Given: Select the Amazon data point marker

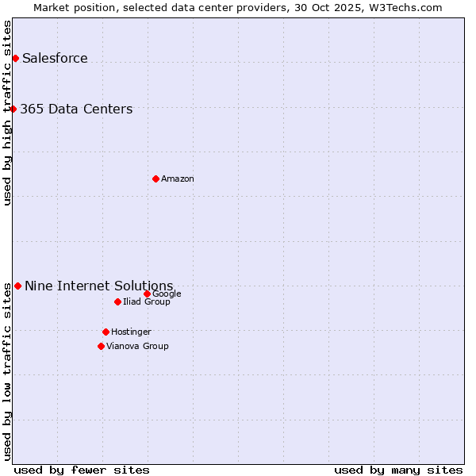Looking at the screenshot, I should coord(155,178).
